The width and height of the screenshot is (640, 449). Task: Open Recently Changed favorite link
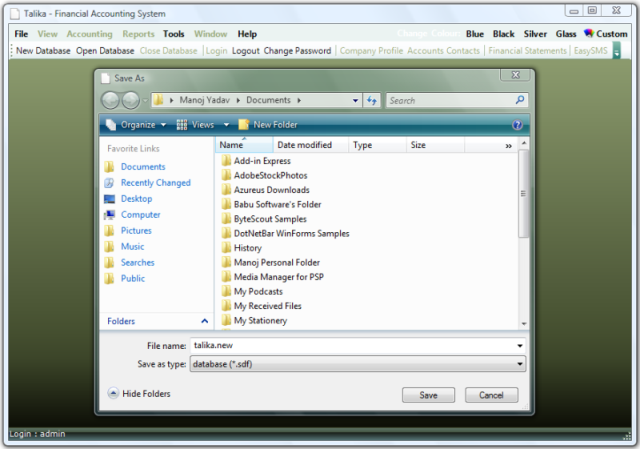[155, 183]
